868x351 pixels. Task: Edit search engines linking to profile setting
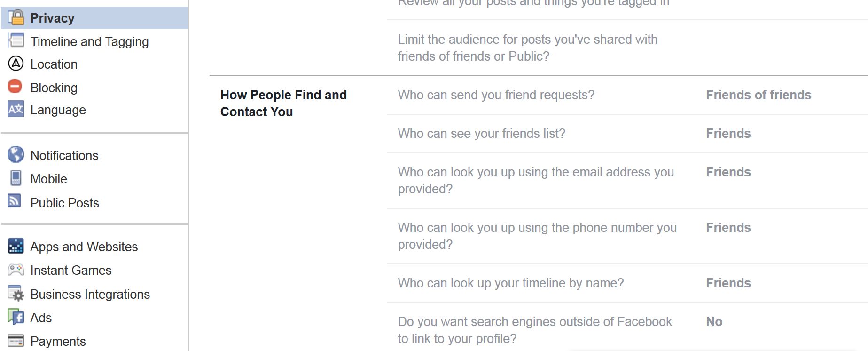[x=627, y=327]
